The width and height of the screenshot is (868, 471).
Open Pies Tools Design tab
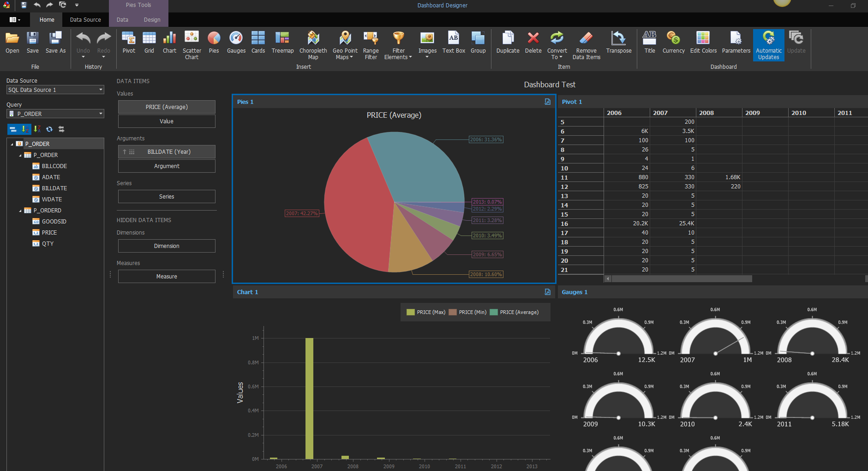click(x=152, y=20)
